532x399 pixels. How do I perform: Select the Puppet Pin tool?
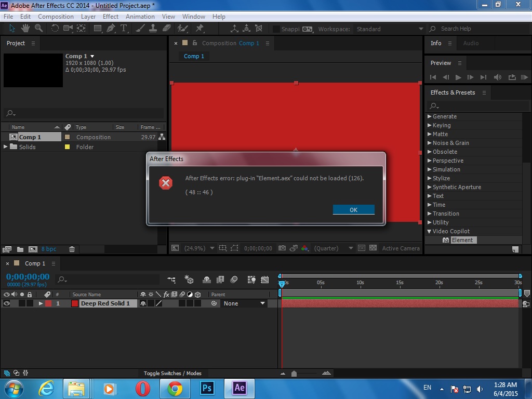[x=199, y=29]
